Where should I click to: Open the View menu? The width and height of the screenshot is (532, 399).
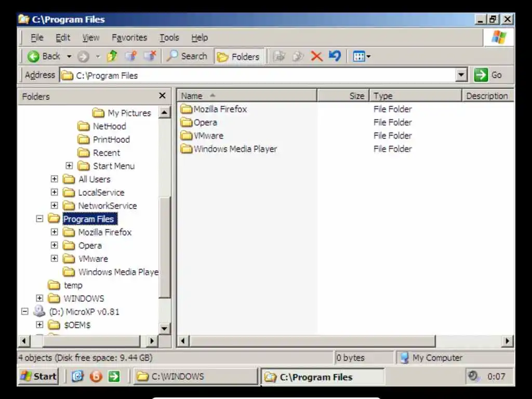tap(91, 37)
